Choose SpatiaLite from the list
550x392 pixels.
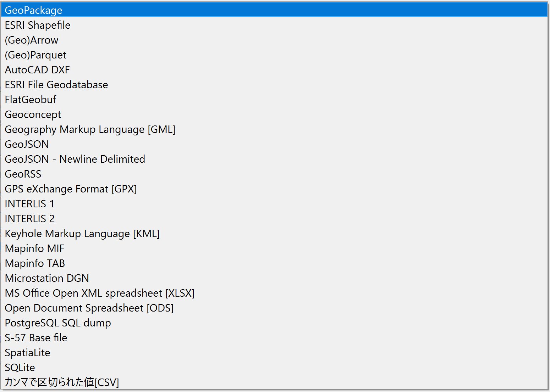(x=274, y=352)
